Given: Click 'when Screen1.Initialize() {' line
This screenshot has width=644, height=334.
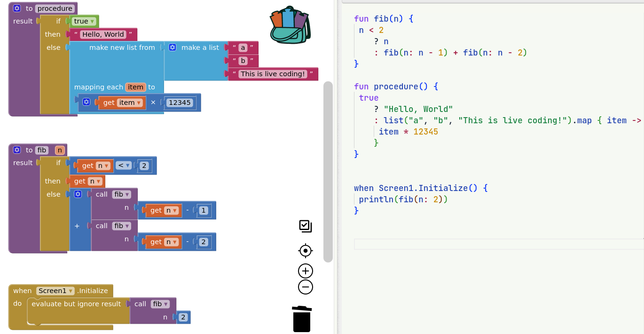Looking at the screenshot, I should pyautogui.click(x=421, y=188).
